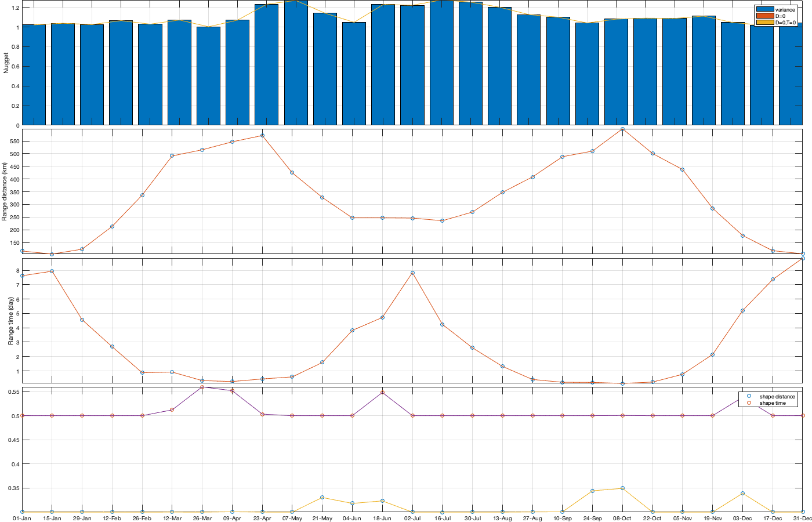Select range distance peak point at 08-Oct
This screenshot has width=812, height=522.
tap(622, 129)
